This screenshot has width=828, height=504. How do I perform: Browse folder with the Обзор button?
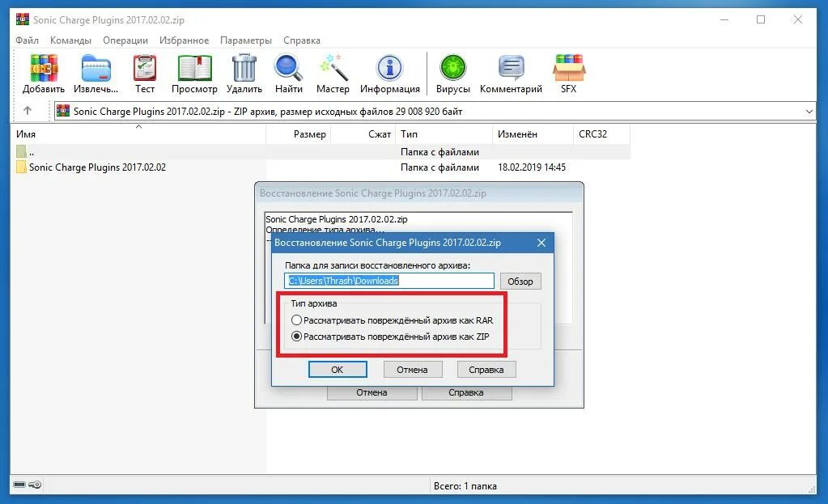(520, 282)
